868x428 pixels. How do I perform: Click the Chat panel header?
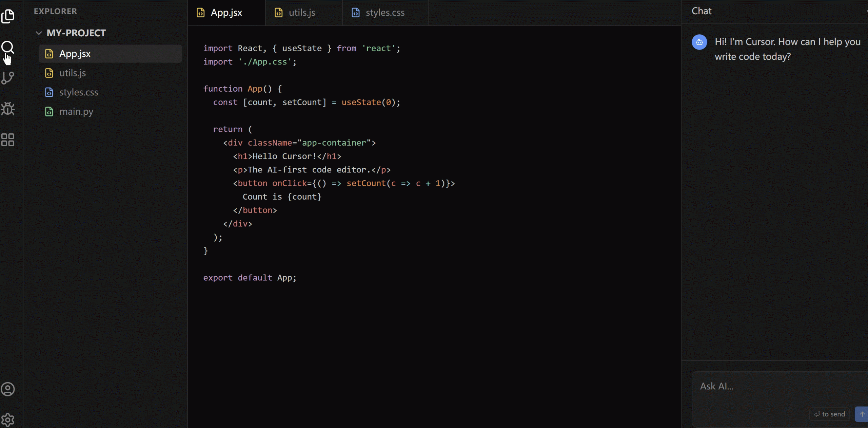click(702, 11)
